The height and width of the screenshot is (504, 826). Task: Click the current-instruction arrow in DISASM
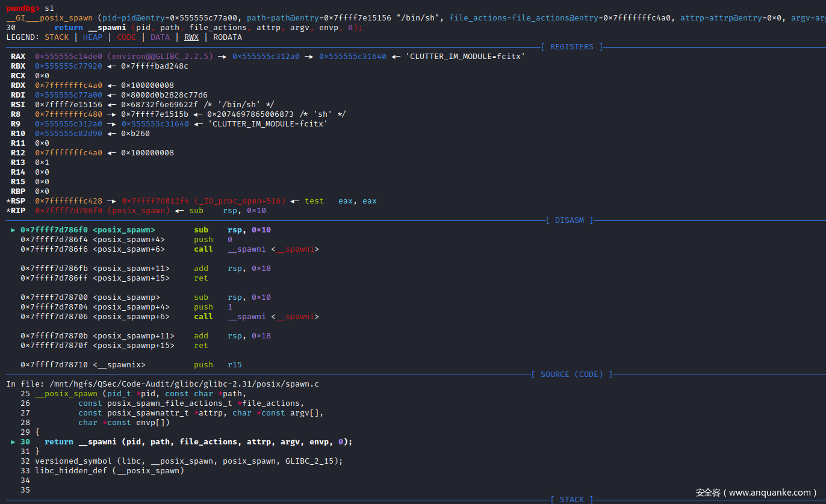coord(13,230)
